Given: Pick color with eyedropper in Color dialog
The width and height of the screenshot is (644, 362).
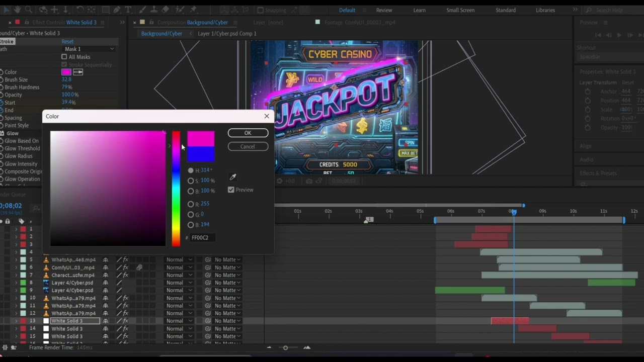Looking at the screenshot, I should click(232, 177).
